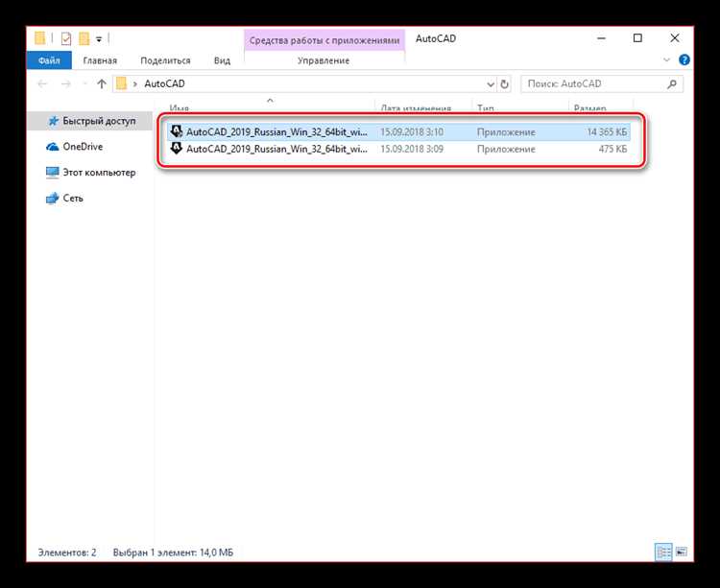The width and height of the screenshot is (720, 588).
Task: Click the date 15.09.2018 3:09
Action: [x=412, y=149]
